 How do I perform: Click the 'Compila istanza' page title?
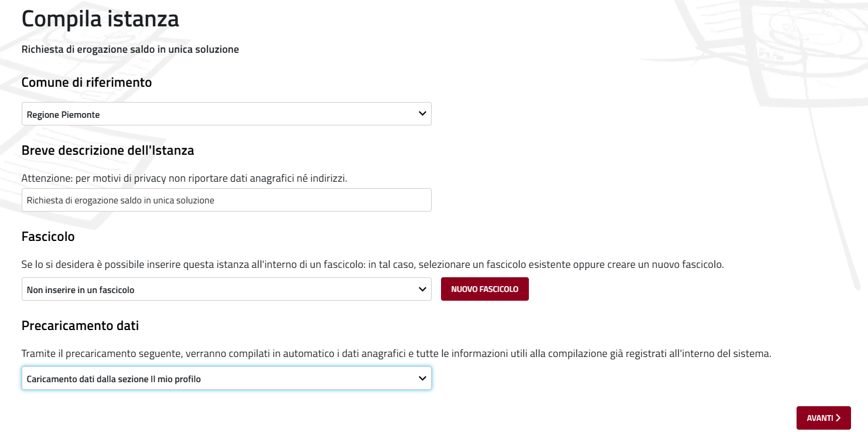pos(100,19)
